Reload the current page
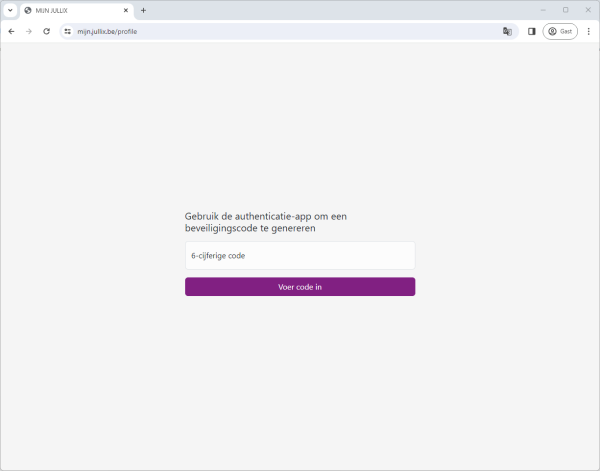This screenshot has height=471, width=600. pos(46,31)
